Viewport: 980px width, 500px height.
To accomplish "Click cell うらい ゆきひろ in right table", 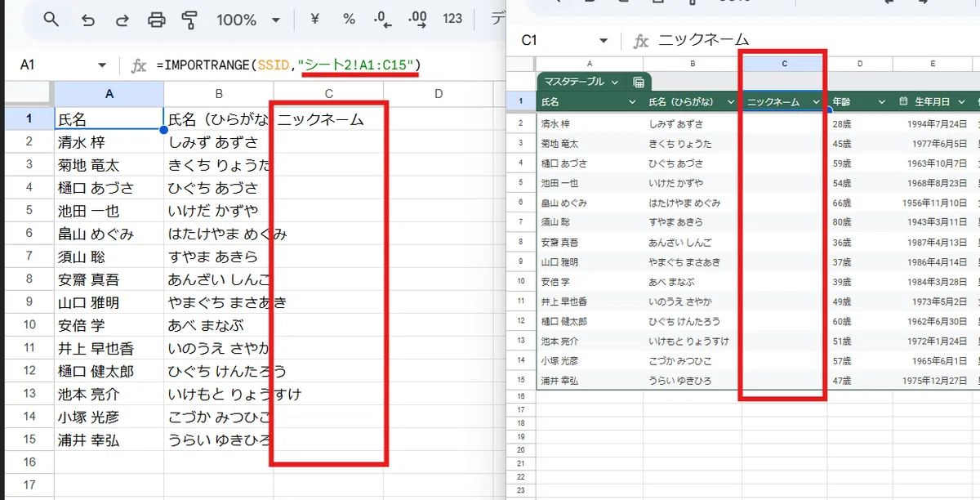I will (693, 381).
